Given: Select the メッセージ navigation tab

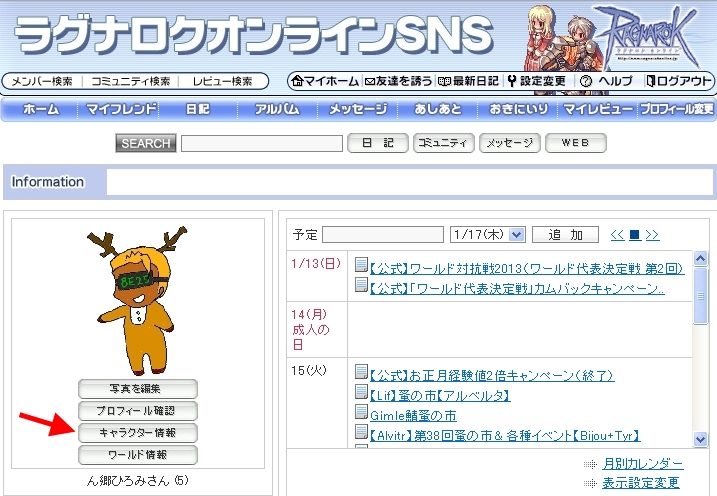Looking at the screenshot, I should pyautogui.click(x=358, y=109).
